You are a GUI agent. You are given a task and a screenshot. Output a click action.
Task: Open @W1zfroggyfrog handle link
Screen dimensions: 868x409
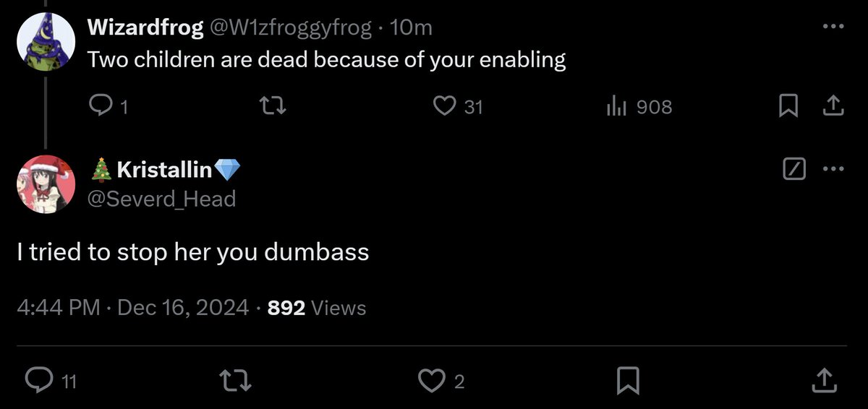[x=290, y=28]
